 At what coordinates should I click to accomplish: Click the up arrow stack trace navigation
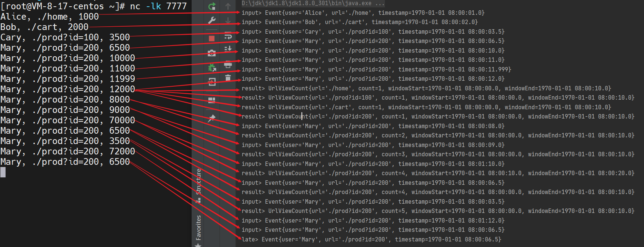pos(228,6)
